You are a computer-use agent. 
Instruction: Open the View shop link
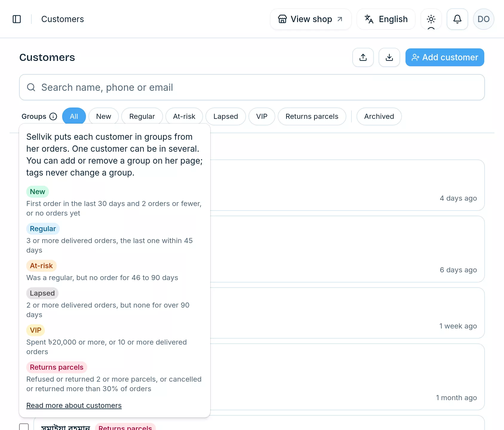[311, 19]
